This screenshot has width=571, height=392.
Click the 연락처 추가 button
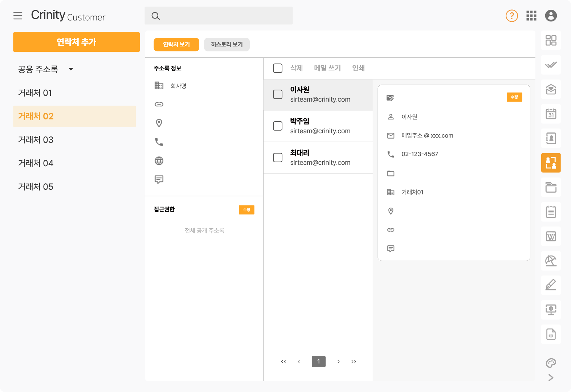(77, 42)
